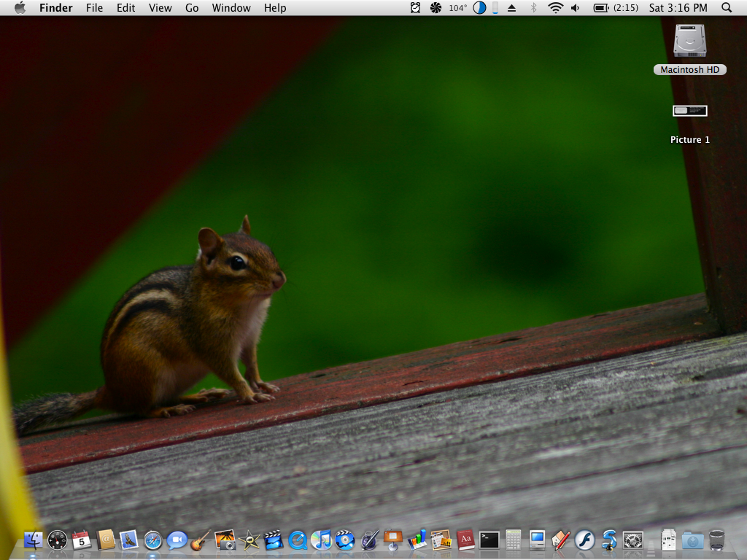Open the classic Mac computer icon in Dock
The height and width of the screenshot is (560, 747).
point(538,540)
